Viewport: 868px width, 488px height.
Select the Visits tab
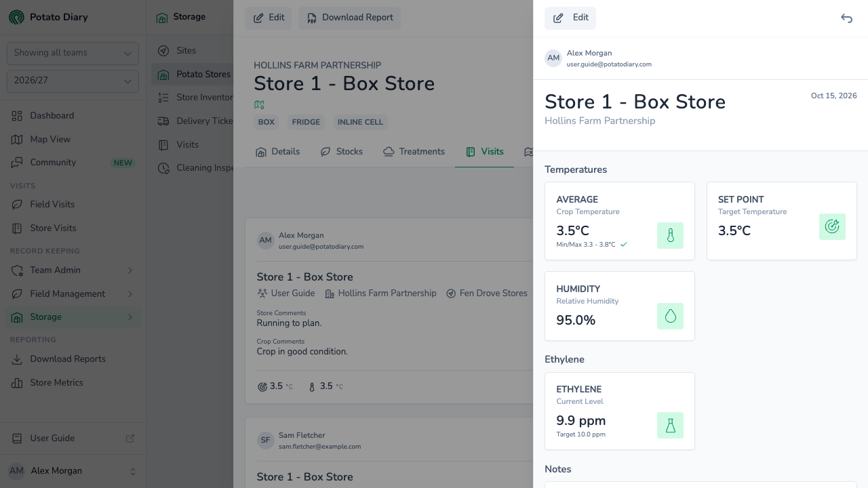coord(484,152)
